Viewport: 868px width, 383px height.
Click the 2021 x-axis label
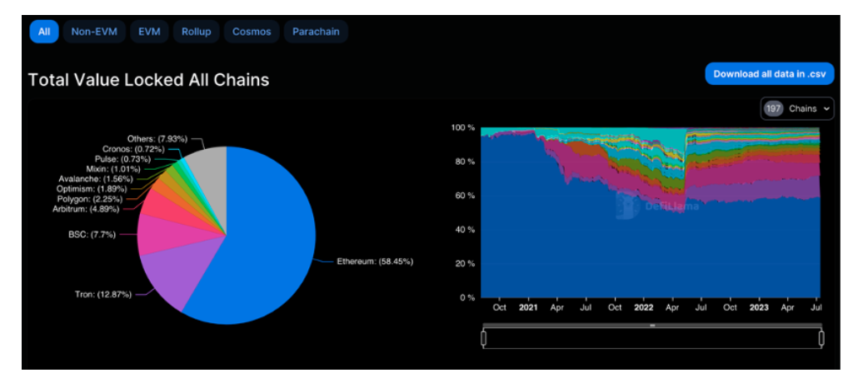pyautogui.click(x=528, y=308)
